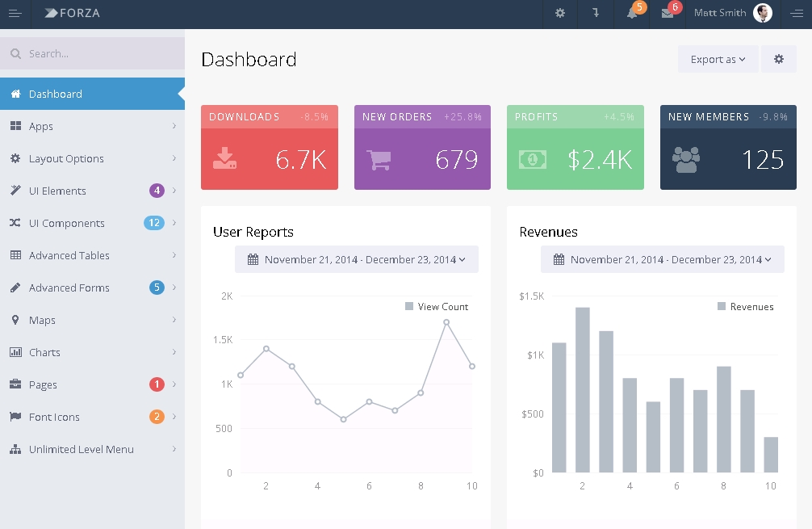Open the messages envelope icon
The image size is (812, 529).
(668, 13)
